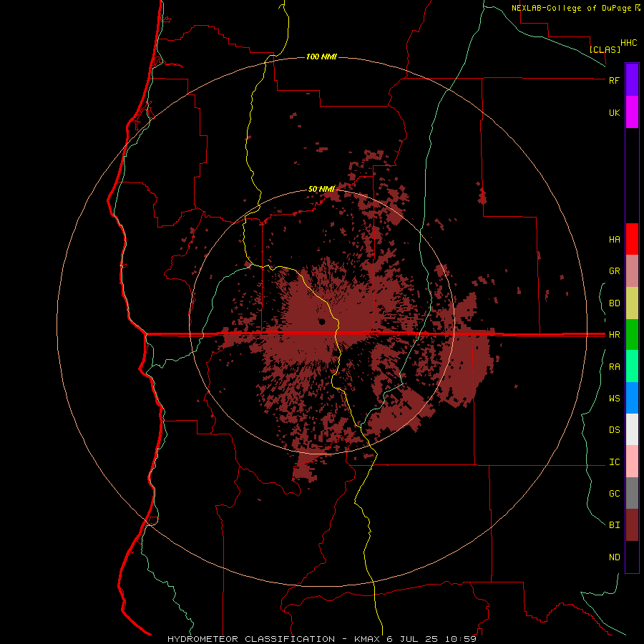The height and width of the screenshot is (644, 644).
Task: Click the DS legend label
Action: (x=614, y=430)
